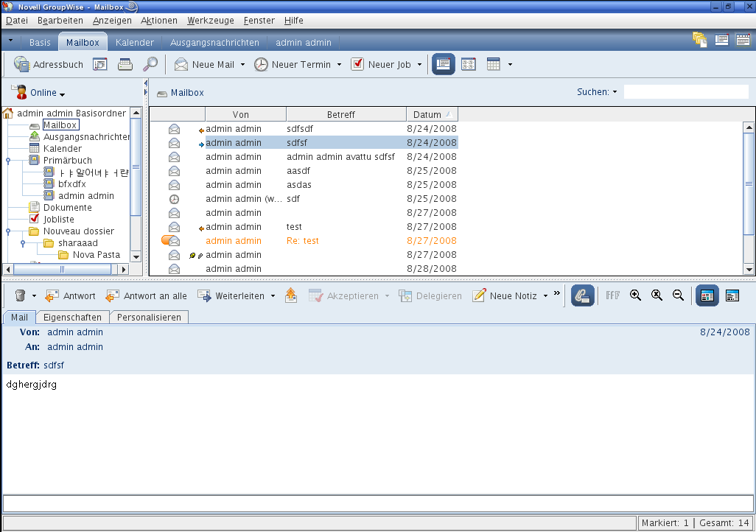
Task: Switch to the calendar grid view icon
Action: point(493,64)
